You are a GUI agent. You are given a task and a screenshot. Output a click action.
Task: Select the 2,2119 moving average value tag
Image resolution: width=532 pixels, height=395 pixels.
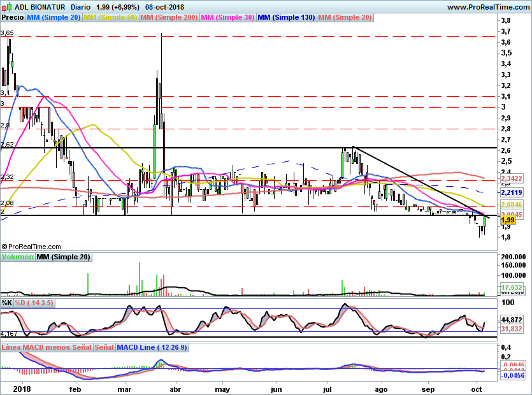tap(512, 193)
